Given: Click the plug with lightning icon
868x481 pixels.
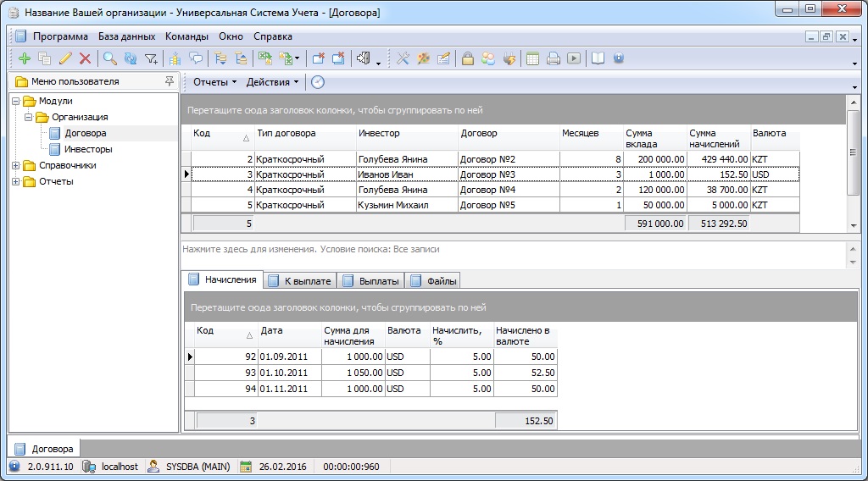Looking at the screenshot, I should coord(509,58).
